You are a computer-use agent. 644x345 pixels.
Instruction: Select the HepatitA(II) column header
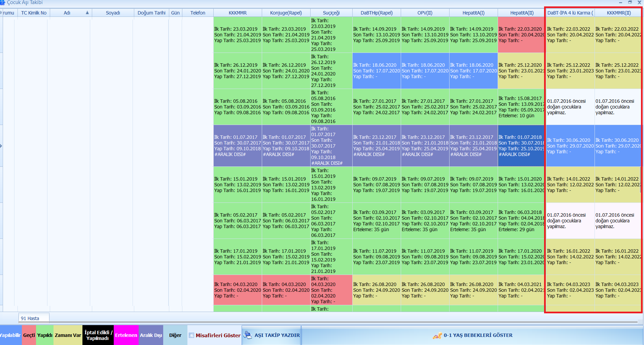522,13
